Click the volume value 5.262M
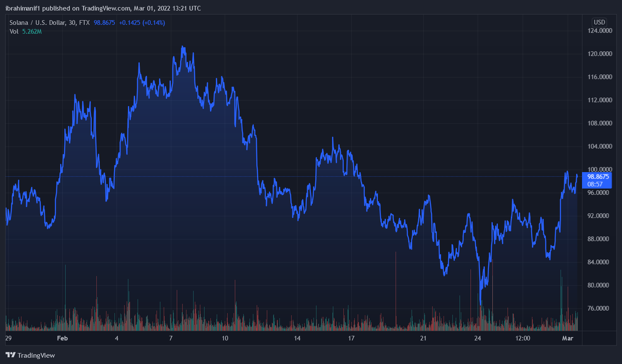The image size is (622, 364). click(32, 32)
